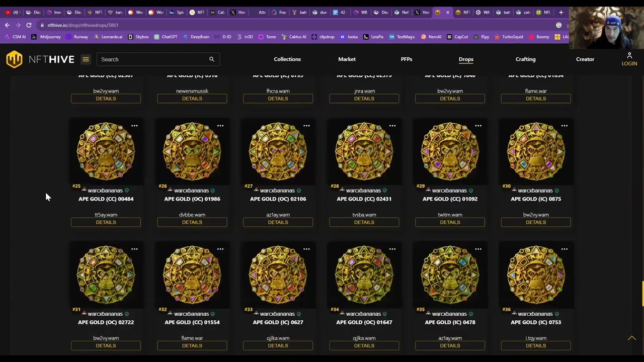Click the scroll-to-top arrow icon

click(x=631, y=338)
